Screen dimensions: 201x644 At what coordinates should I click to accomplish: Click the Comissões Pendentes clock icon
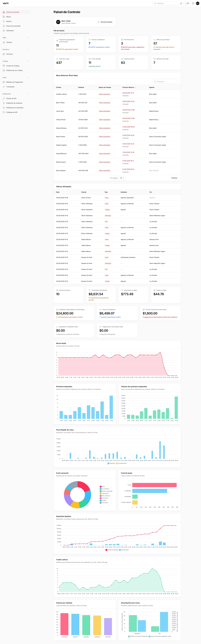coord(90,290)
